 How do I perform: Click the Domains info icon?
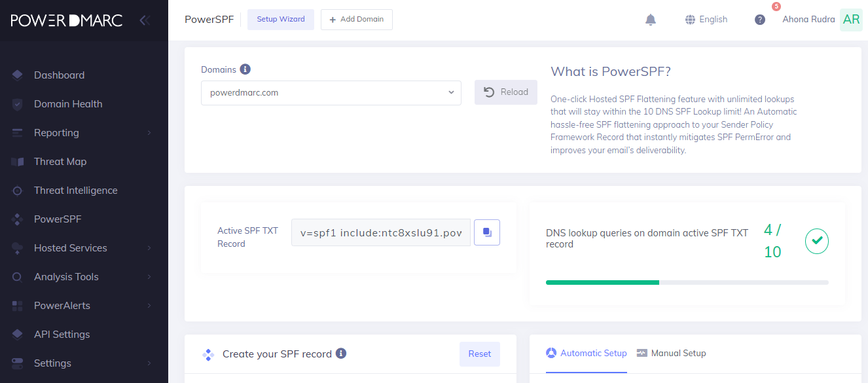tap(245, 69)
